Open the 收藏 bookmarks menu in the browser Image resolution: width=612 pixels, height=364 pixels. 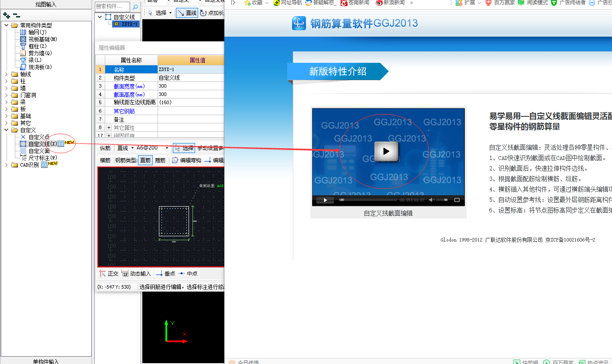coord(256,3)
